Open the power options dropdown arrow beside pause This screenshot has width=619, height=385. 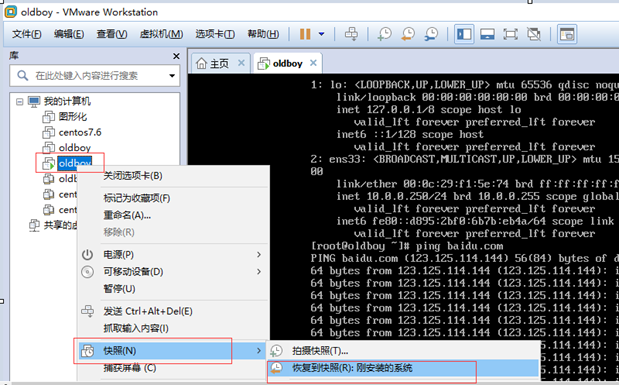coord(321,34)
